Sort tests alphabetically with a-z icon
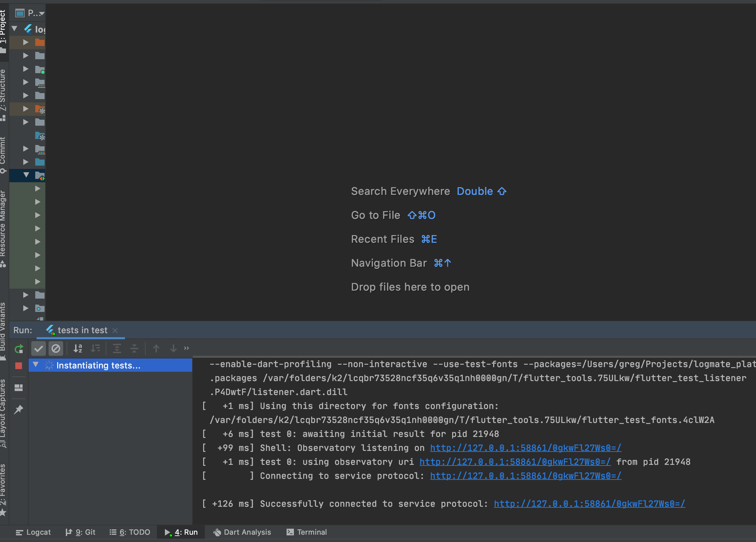 [x=78, y=348]
